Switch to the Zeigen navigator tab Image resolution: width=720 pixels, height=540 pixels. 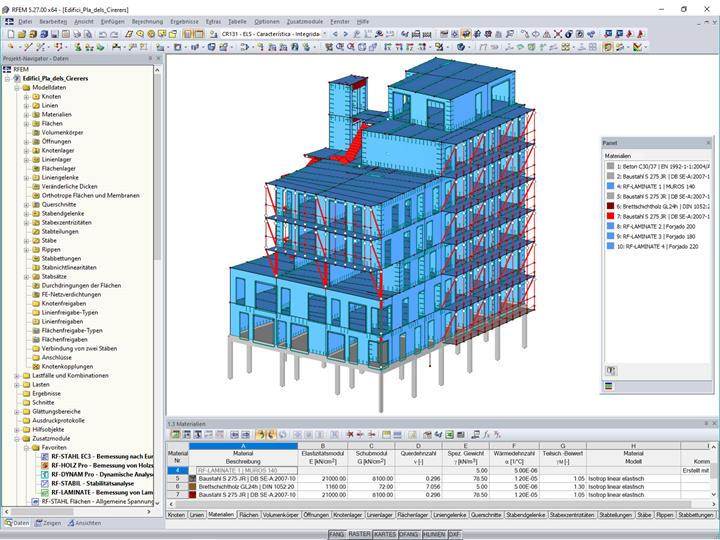click(x=48, y=523)
